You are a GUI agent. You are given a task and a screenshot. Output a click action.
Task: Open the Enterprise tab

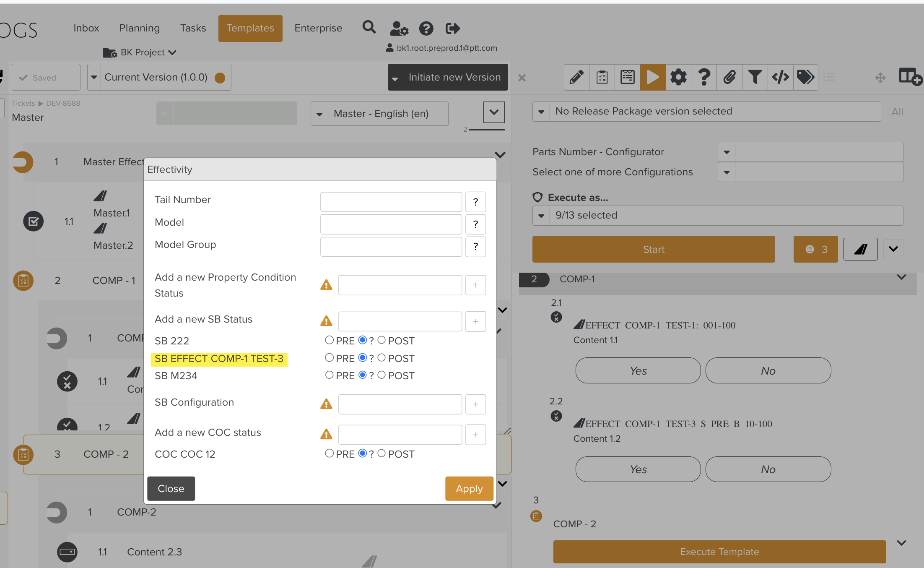click(318, 28)
